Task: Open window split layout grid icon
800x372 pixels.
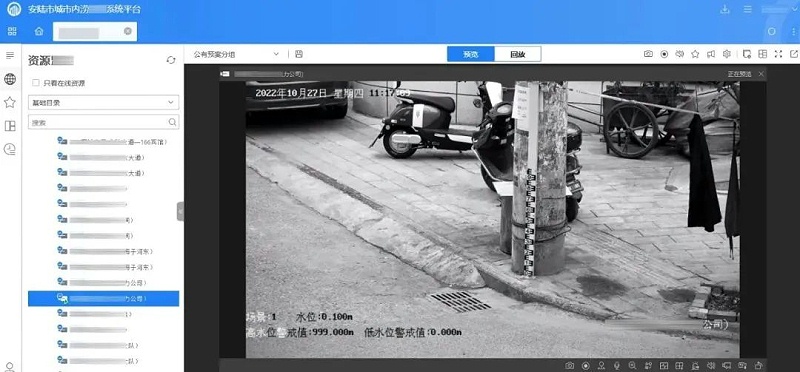Action: tap(762, 54)
